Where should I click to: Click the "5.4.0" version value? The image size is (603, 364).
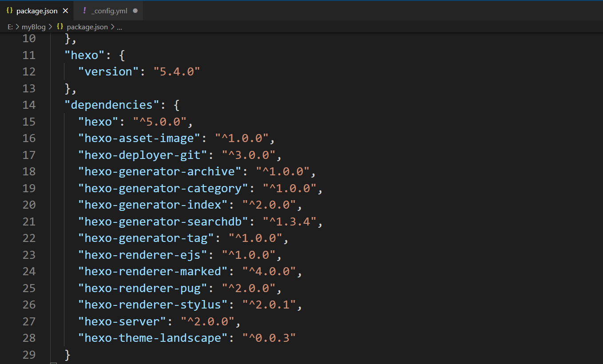pos(177,72)
